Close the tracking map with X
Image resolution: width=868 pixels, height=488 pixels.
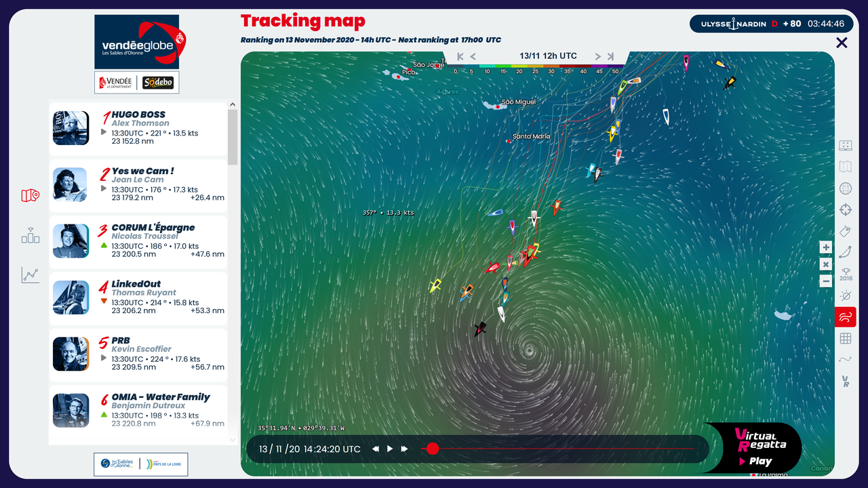842,43
